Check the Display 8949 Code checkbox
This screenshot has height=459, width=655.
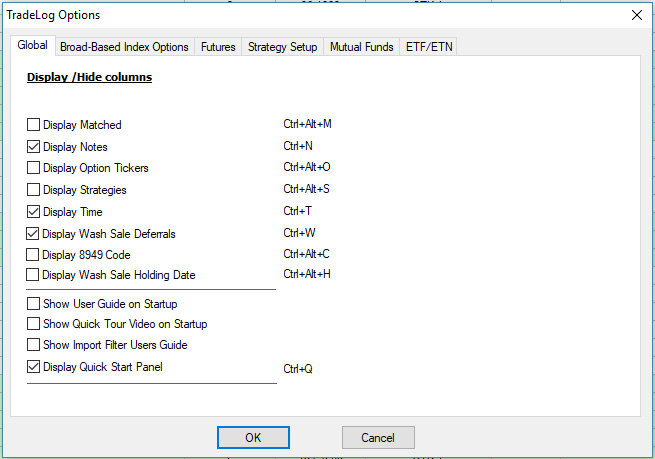(x=33, y=254)
